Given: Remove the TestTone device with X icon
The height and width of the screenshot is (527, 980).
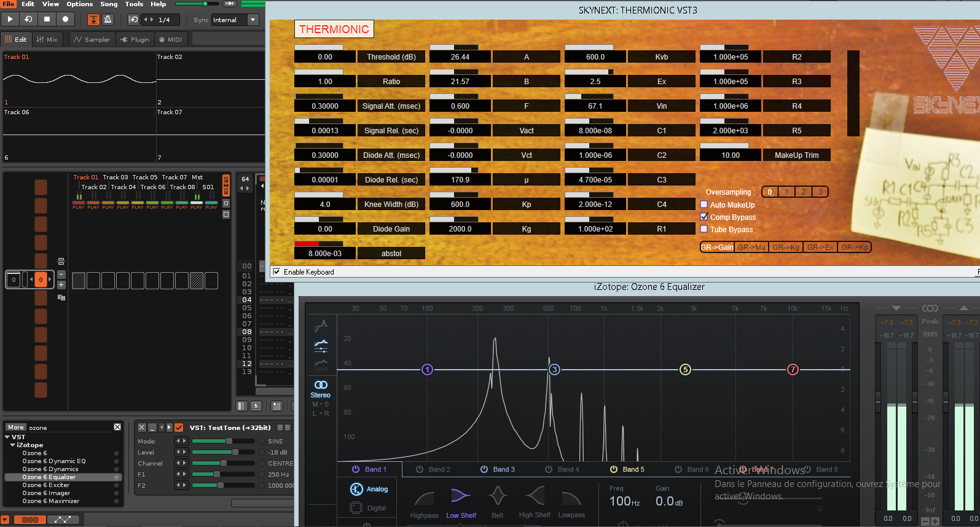Looking at the screenshot, I should click(142, 427).
